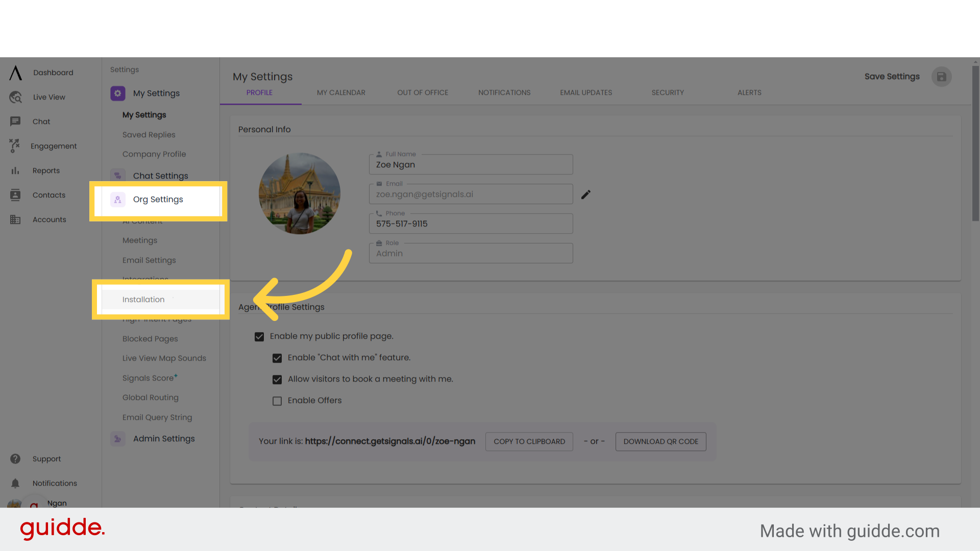Switch to the Out of Office tab

(423, 92)
